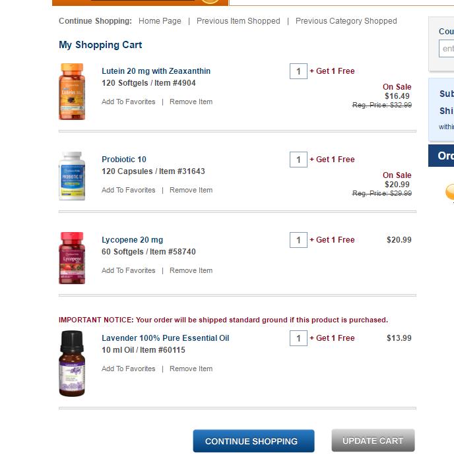
Task: Select the Lavender oil quantity field
Action: coord(298,338)
